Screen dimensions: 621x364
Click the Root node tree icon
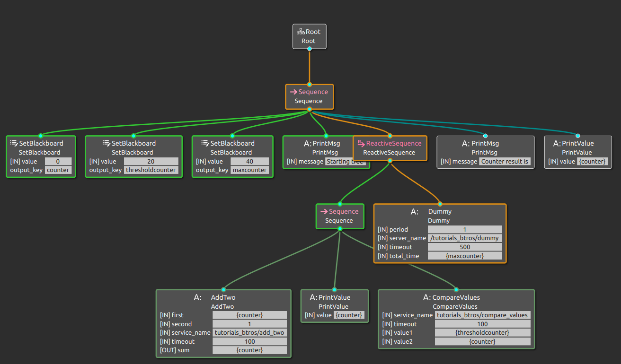301,32
